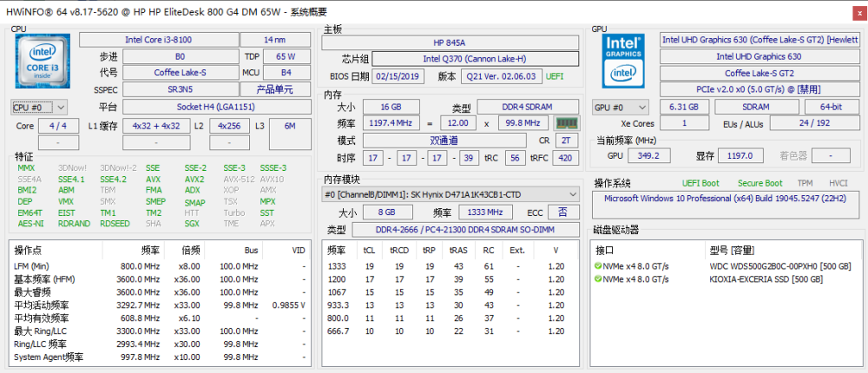
Task: Open the CPU #0 selector dropdown
Action: (x=39, y=107)
